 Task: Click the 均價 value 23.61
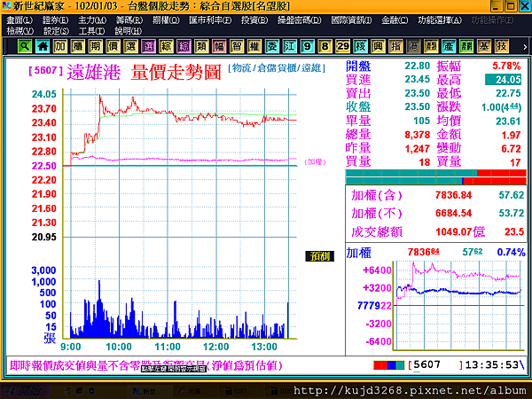pos(508,121)
